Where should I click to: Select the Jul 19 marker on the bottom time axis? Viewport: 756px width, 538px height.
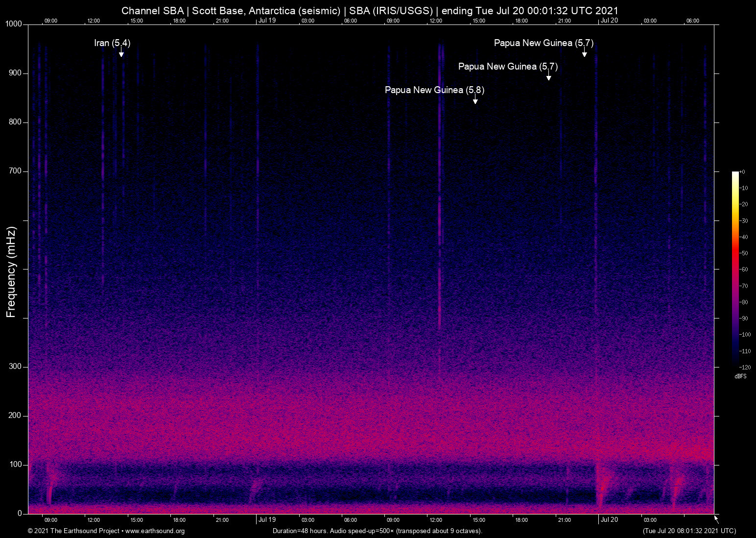click(267, 520)
